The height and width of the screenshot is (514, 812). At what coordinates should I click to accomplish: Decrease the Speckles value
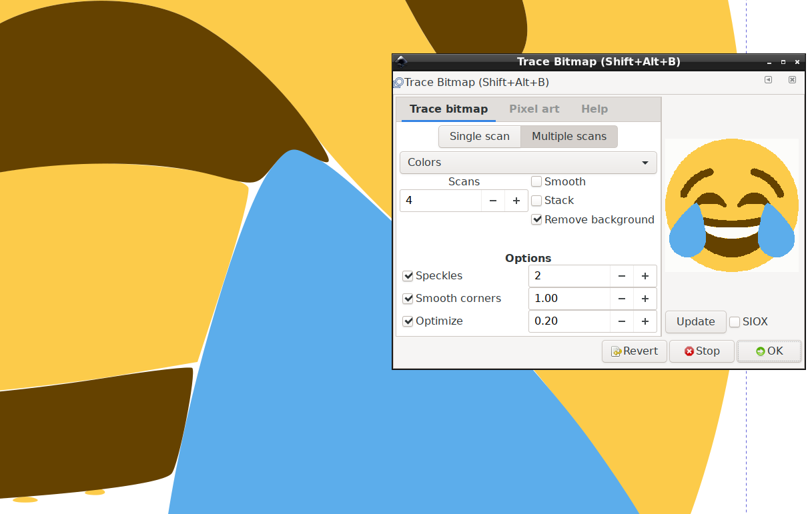[x=622, y=276]
